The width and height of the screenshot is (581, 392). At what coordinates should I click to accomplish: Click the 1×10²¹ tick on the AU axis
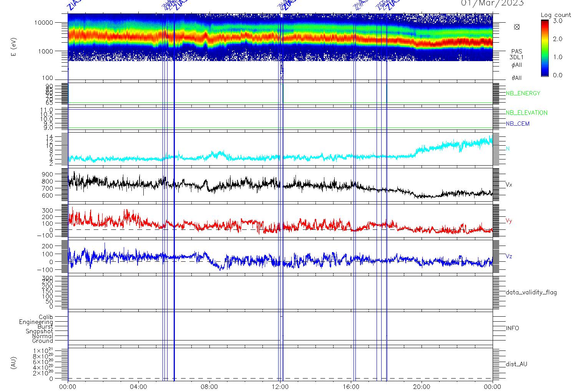click(x=43, y=351)
